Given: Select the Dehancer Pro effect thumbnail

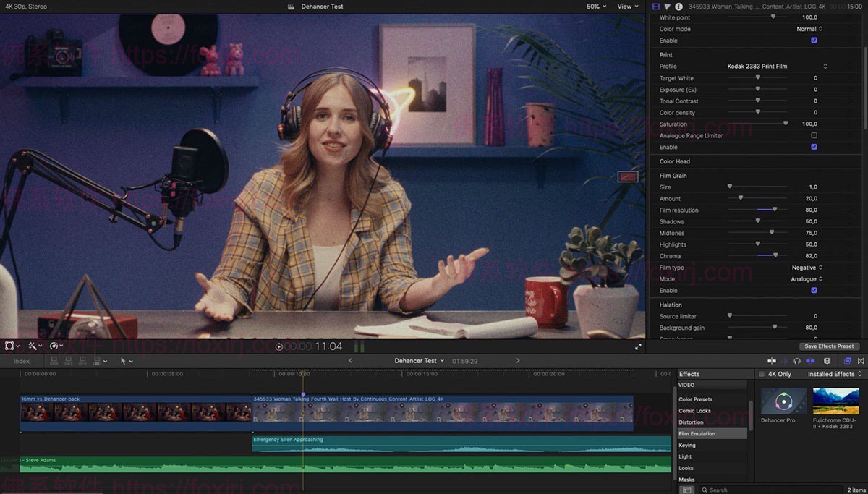Looking at the screenshot, I should point(783,401).
